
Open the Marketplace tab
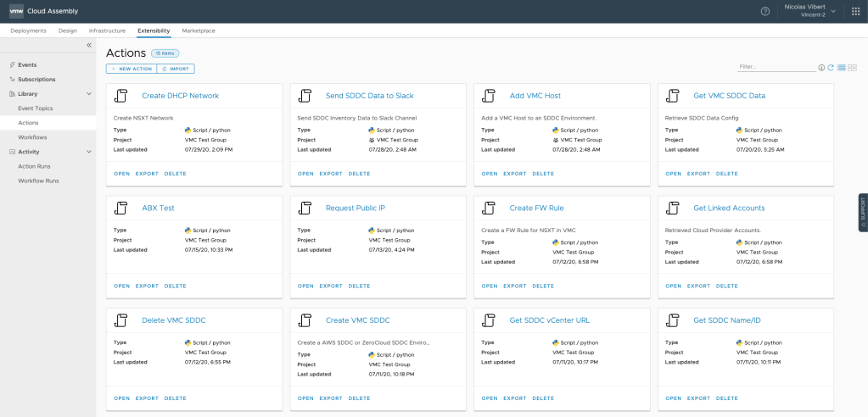tap(199, 31)
